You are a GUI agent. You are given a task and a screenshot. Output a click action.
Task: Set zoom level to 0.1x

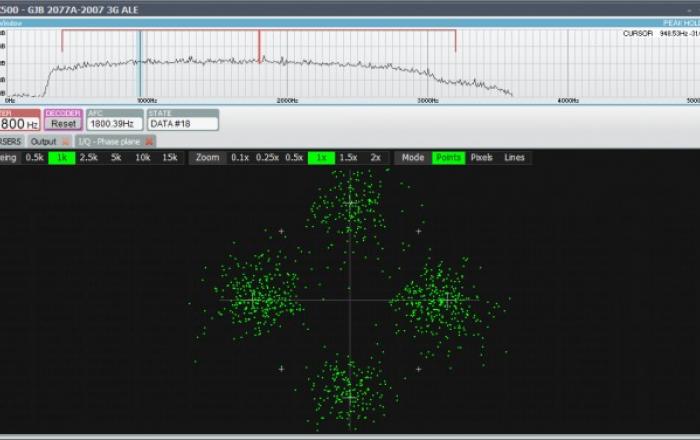[240, 158]
